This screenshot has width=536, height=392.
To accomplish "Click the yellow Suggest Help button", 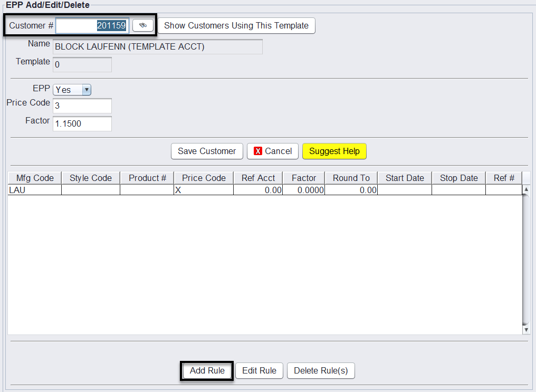I will point(334,151).
